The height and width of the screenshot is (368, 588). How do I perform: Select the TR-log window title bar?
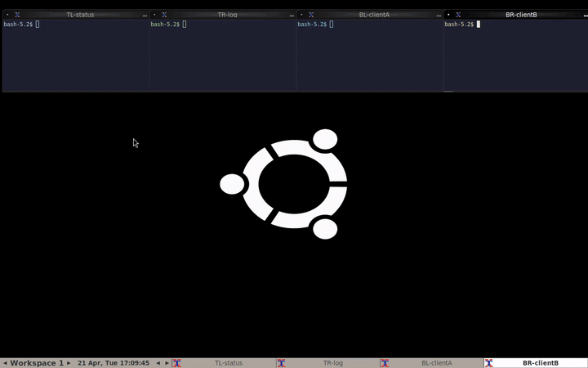[x=227, y=15]
